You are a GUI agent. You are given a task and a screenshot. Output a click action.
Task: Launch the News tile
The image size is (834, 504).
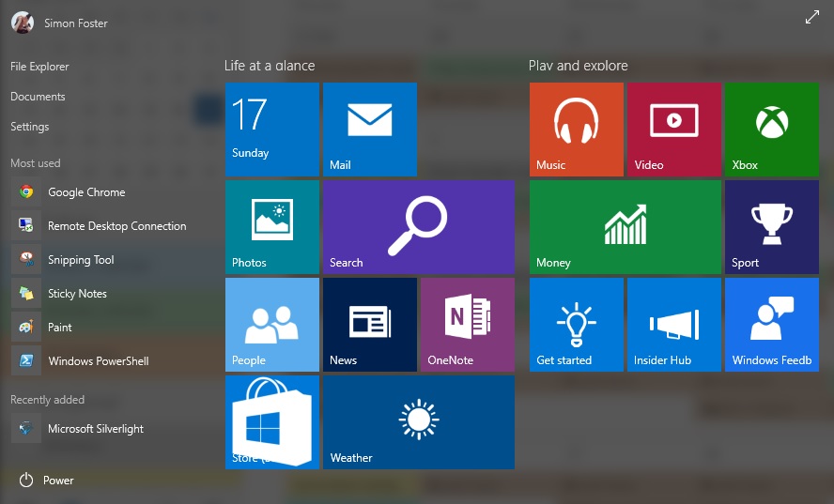pos(370,325)
